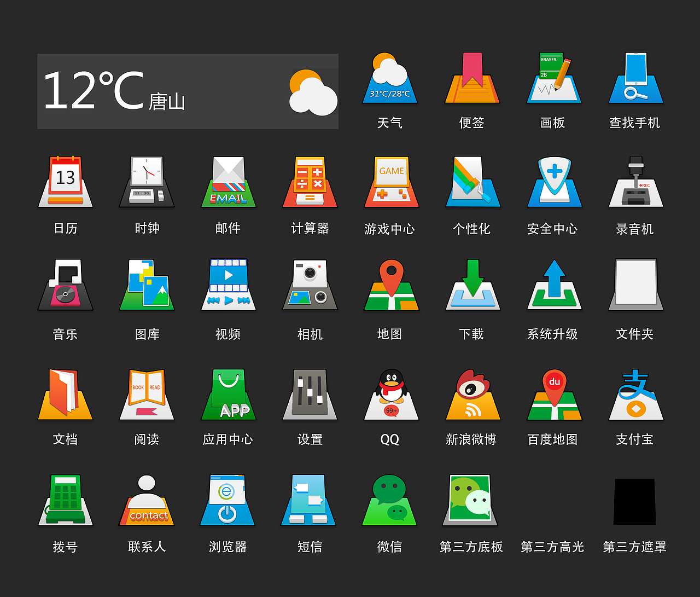This screenshot has width=700, height=597.
Task: Open the 图库 gallery icon
Action: (x=147, y=285)
